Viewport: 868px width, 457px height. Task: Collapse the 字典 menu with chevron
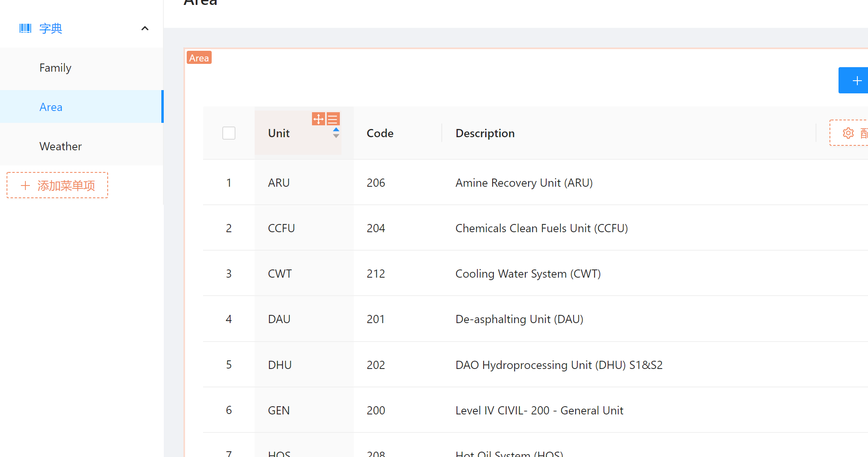pyautogui.click(x=145, y=28)
